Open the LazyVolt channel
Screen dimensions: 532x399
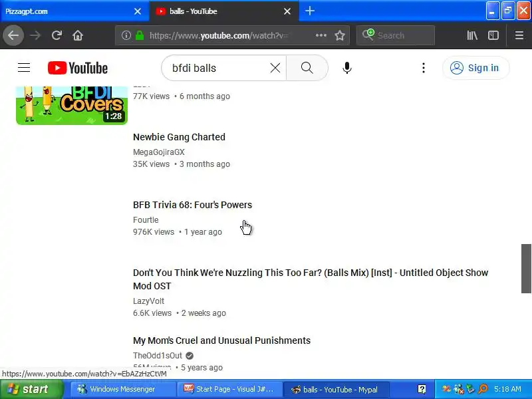click(x=148, y=301)
